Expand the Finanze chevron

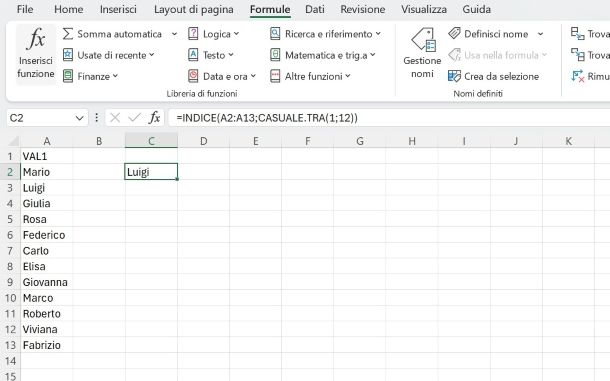pyautogui.click(x=115, y=76)
